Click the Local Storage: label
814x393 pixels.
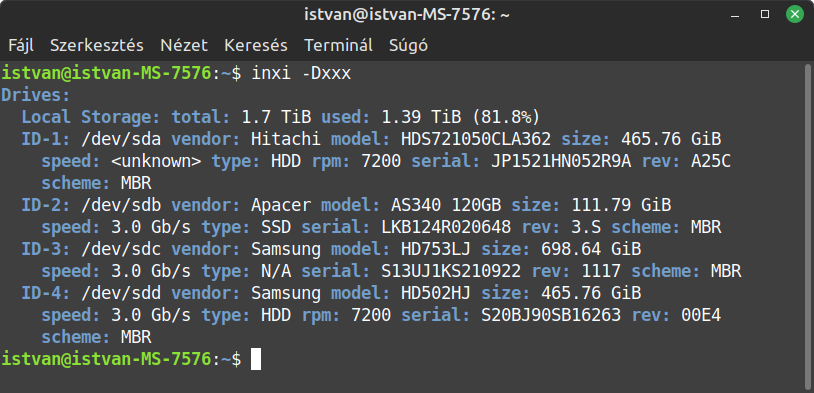[x=91, y=117]
